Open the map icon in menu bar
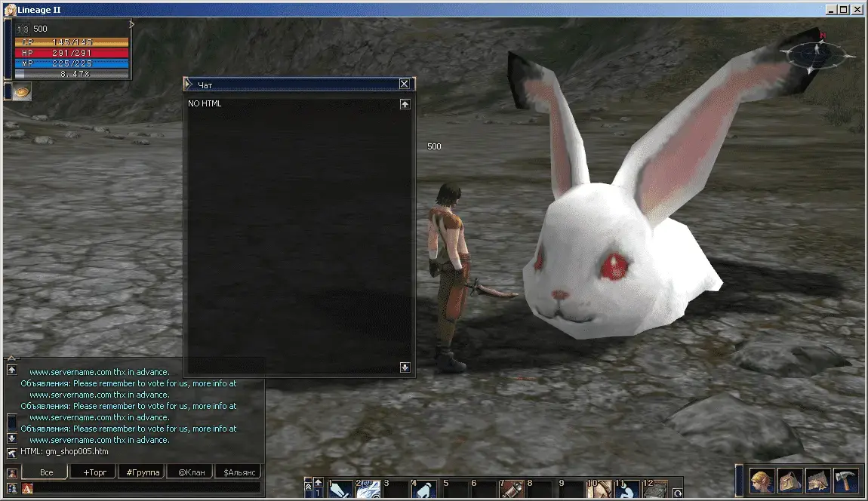 (817, 481)
